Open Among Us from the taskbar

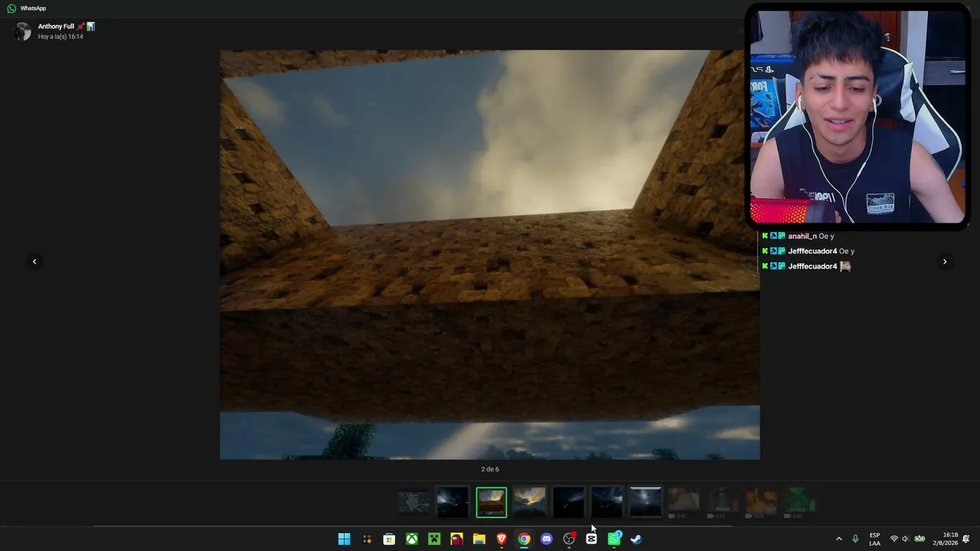tap(456, 539)
